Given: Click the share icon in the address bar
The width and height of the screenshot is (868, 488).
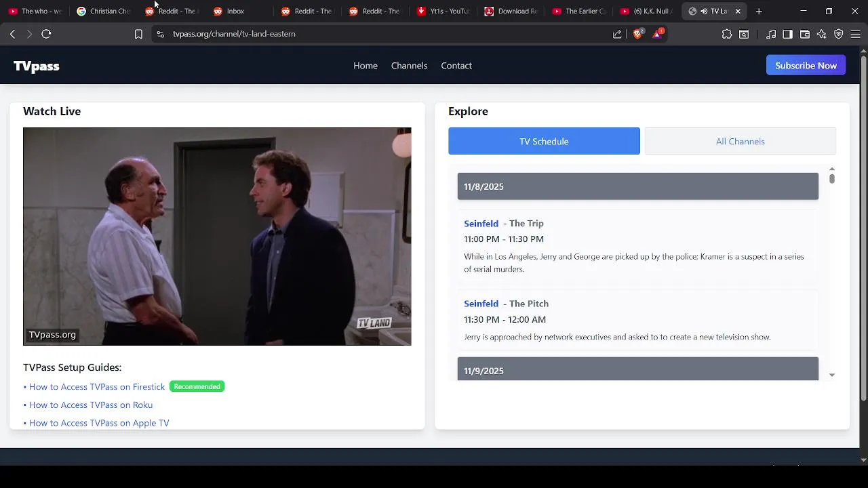Looking at the screenshot, I should 617,34.
